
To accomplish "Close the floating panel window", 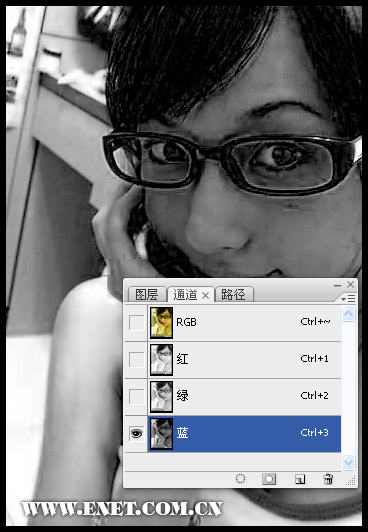I will 351,285.
